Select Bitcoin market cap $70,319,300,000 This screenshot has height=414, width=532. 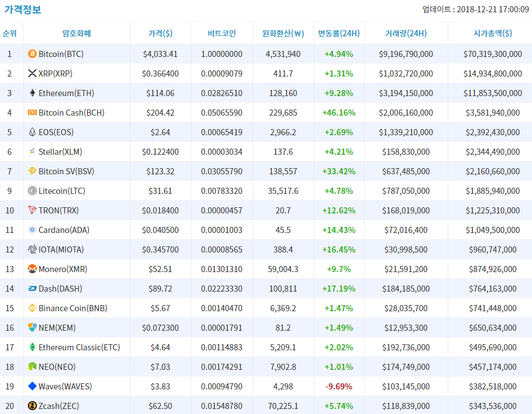click(x=492, y=54)
